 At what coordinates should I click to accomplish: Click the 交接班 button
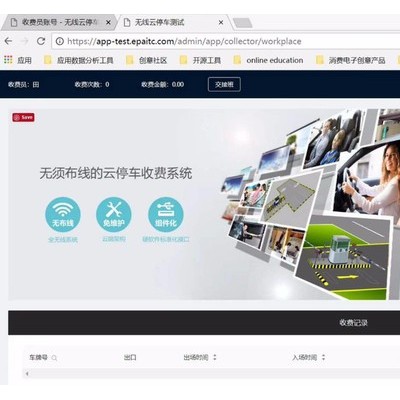pos(224,84)
